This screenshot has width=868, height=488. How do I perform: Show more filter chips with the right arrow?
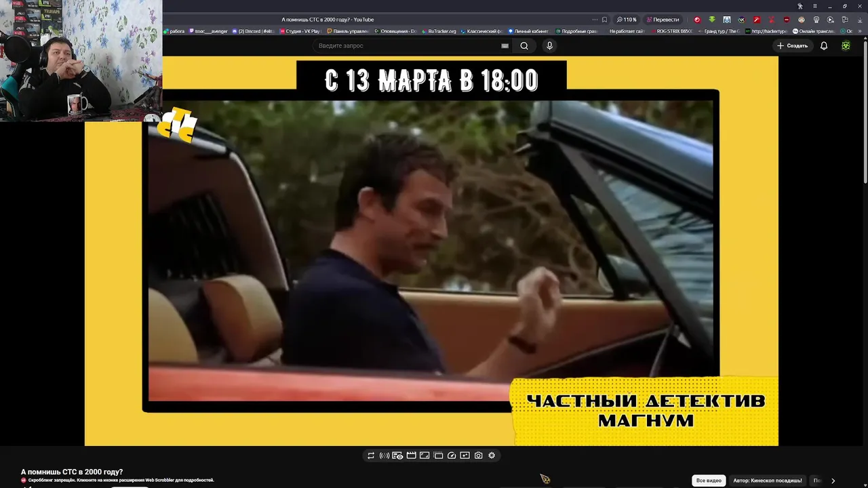coord(833,481)
